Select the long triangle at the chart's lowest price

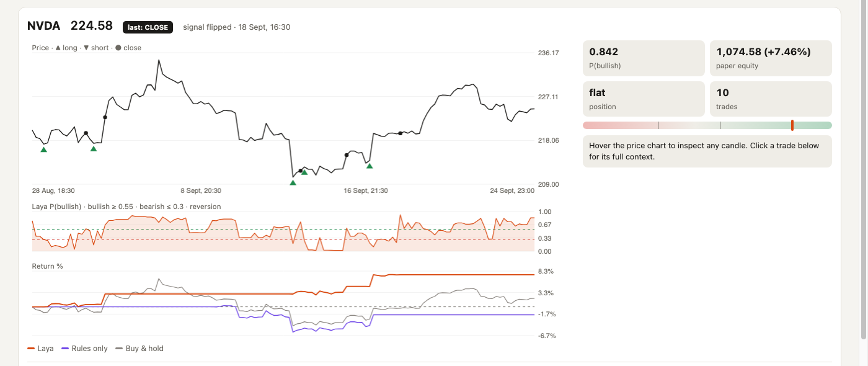pos(293,182)
